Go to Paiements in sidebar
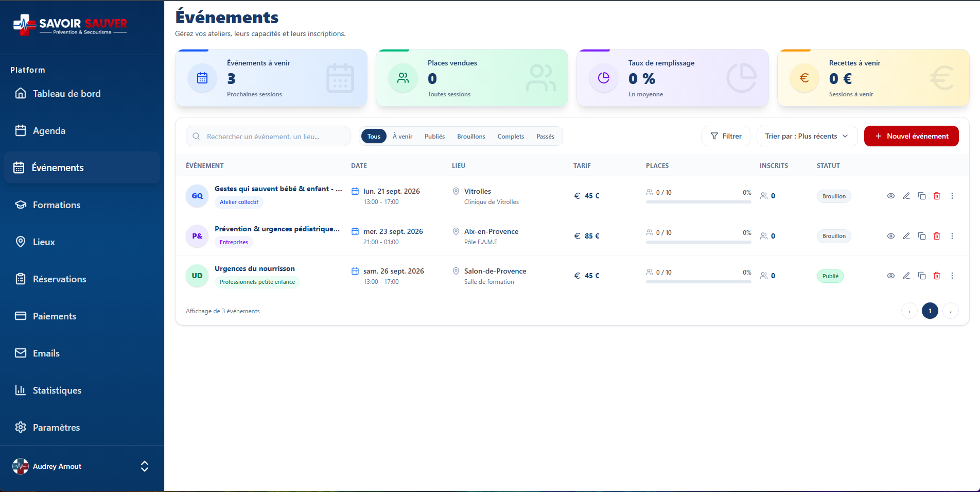Viewport: 980px width, 492px height. [82, 316]
